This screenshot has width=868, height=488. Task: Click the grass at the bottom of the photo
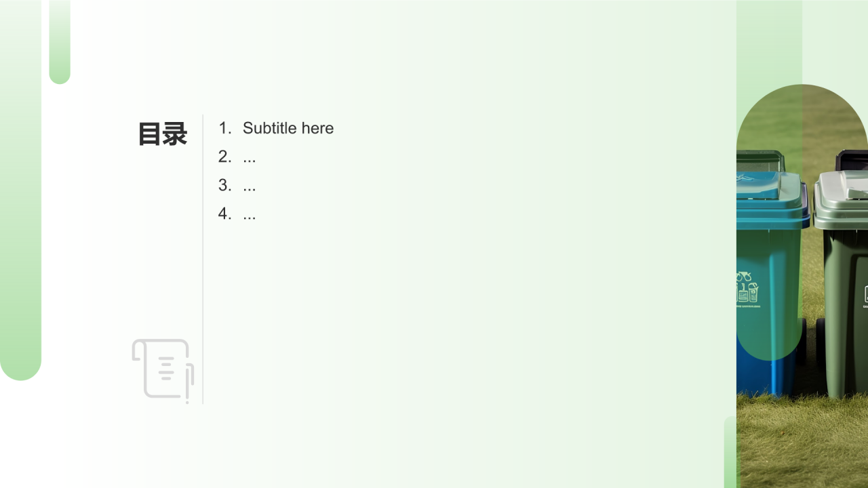(802, 442)
